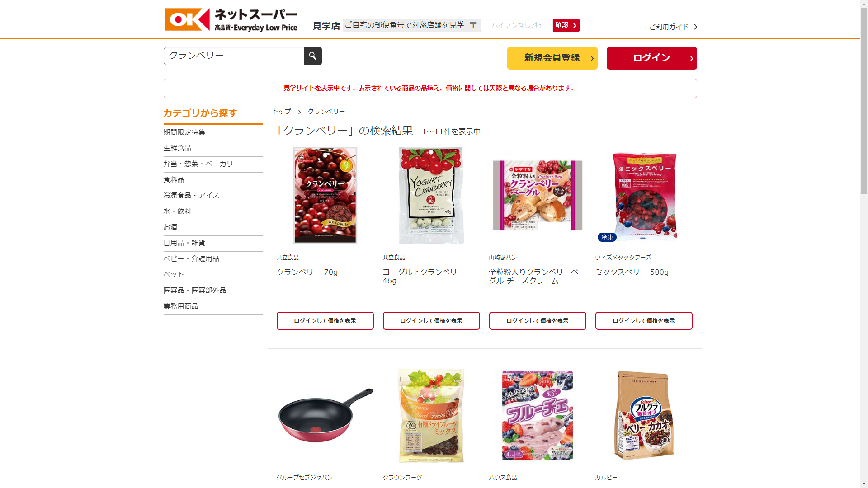Open the OK Net Super logo homepage

point(231,20)
